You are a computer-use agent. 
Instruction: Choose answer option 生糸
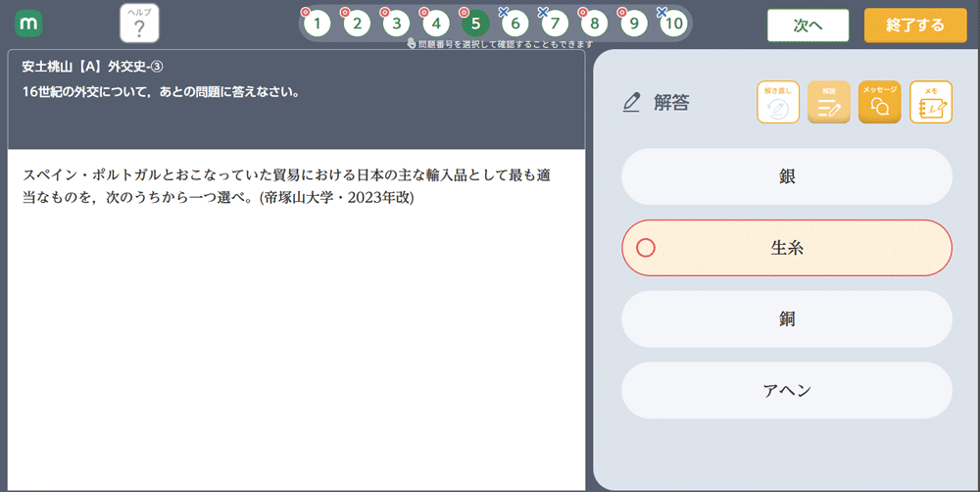pyautogui.click(x=787, y=248)
